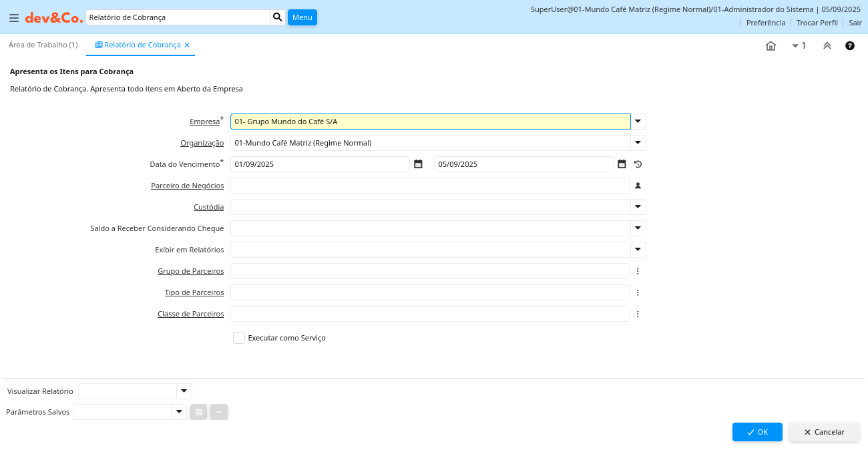
Task: Collapse header with double chevron icon
Action: 827,46
